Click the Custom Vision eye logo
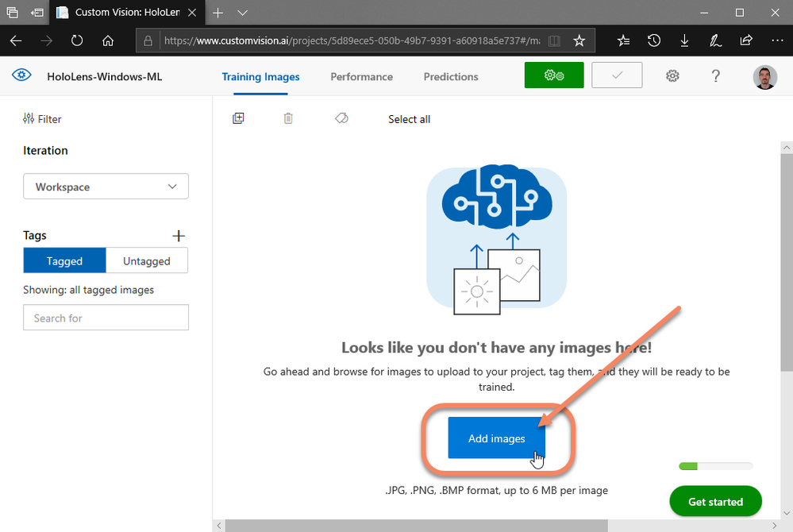Viewport: 793px width, 532px height. pos(21,75)
